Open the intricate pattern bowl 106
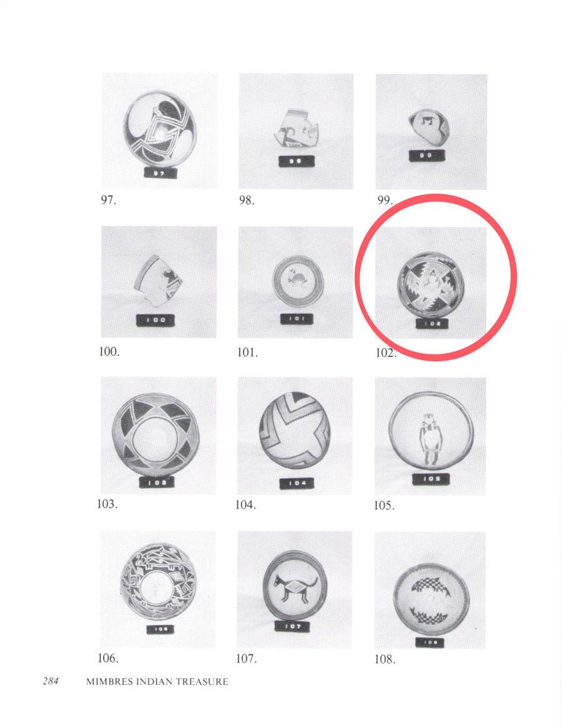This screenshot has height=728, width=562. [158, 590]
